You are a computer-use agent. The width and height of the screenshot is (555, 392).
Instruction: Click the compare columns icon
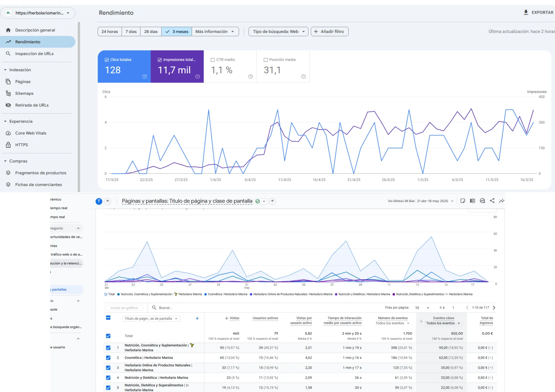(472, 201)
